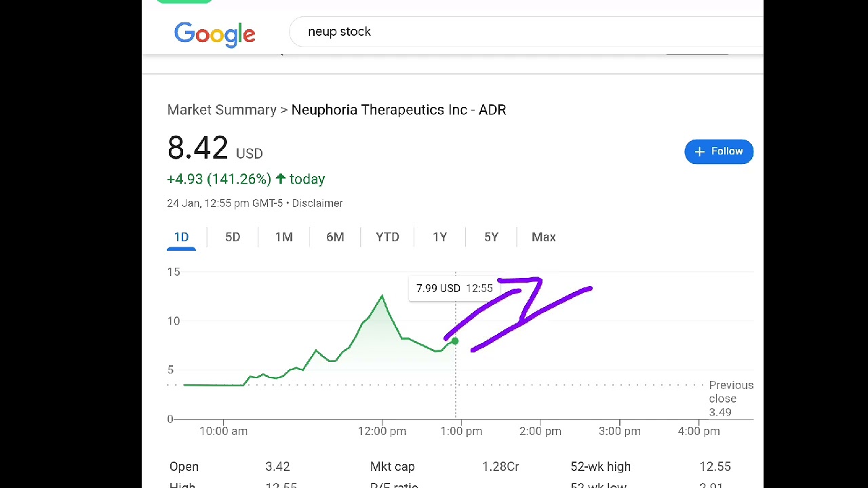Open the Market Summary link
Viewport: 868px width, 488px height.
pyautogui.click(x=222, y=110)
